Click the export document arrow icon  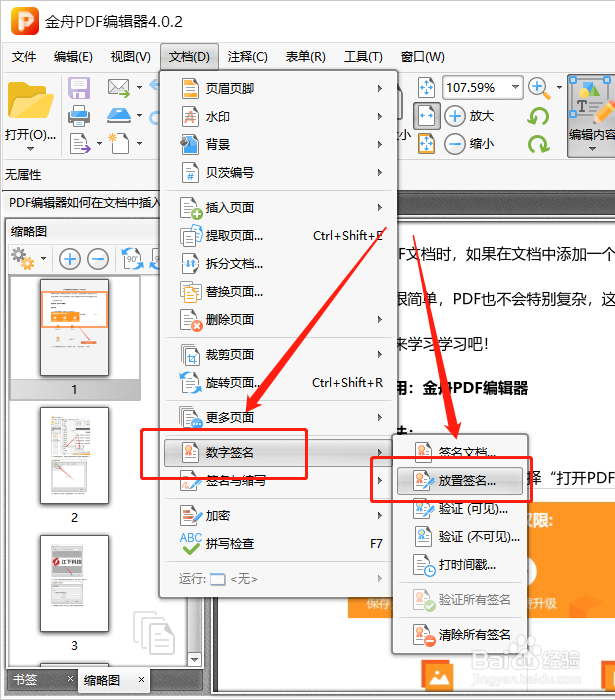[x=80, y=144]
